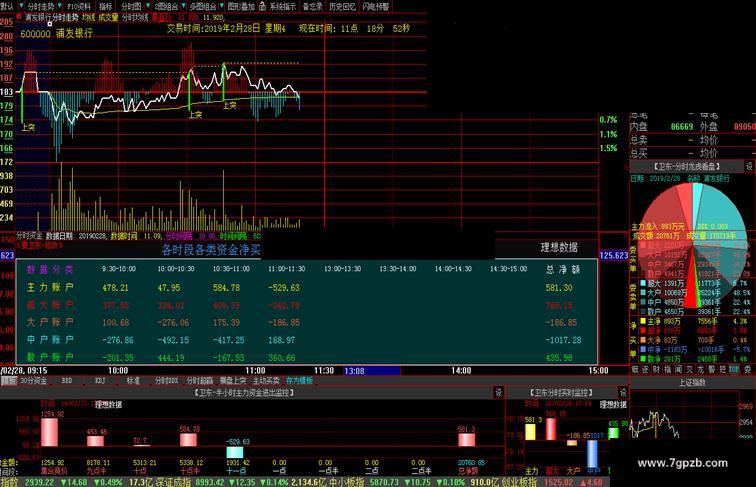Click the 散户账户 row label in table
The width and height of the screenshot is (756, 487).
click(x=50, y=357)
